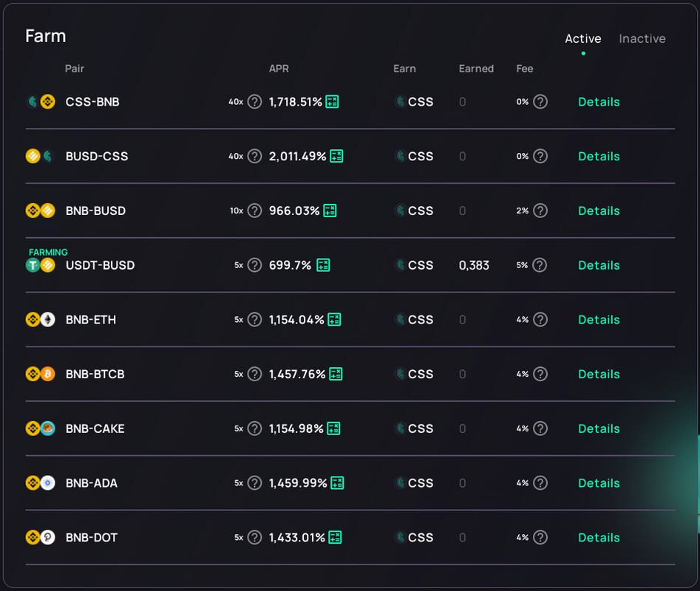700x591 pixels.
Task: Click 5x multiplier help for BNB-CAKE
Action: click(x=254, y=428)
